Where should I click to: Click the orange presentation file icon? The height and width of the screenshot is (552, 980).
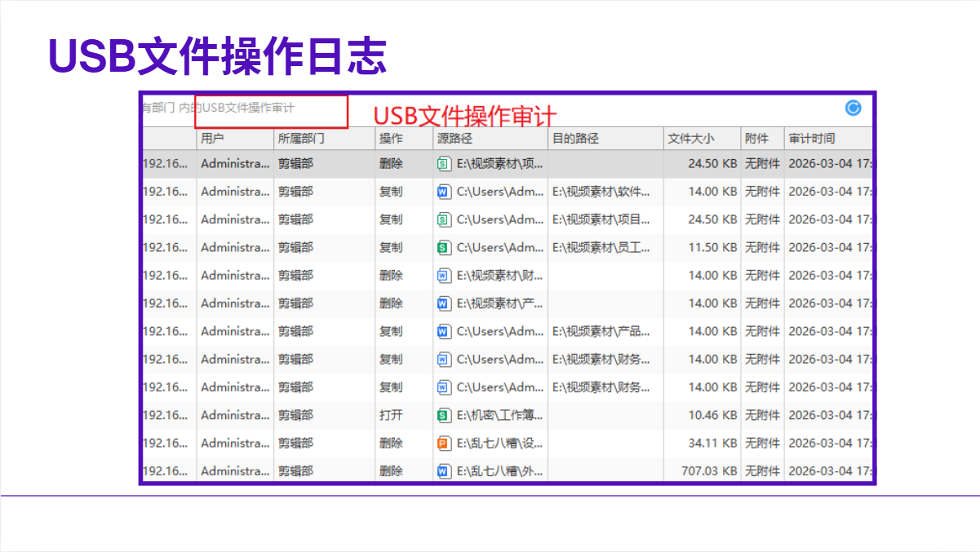443,444
